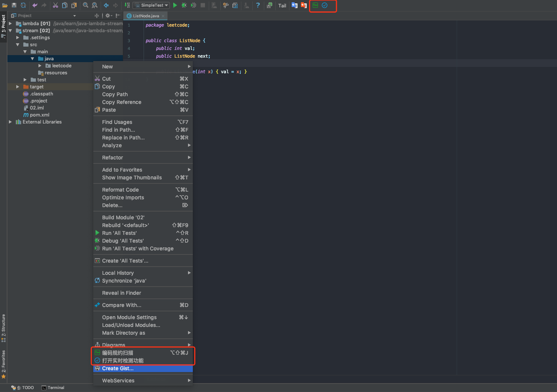Viewport: 557px width, 392px height.
Task: Click the Tail toolbar button
Action: (x=282, y=6)
